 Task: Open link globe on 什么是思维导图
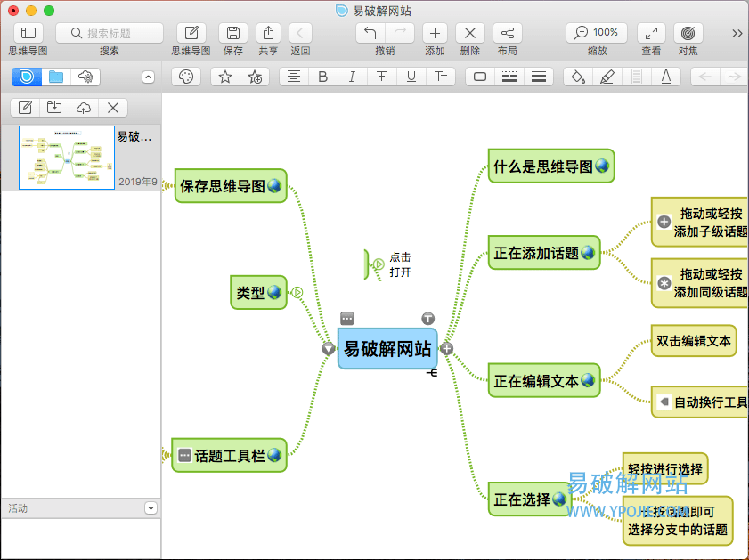coord(602,166)
